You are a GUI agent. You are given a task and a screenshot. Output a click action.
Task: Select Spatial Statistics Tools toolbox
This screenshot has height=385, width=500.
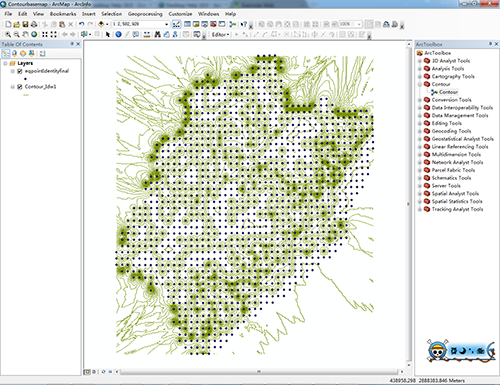point(457,201)
